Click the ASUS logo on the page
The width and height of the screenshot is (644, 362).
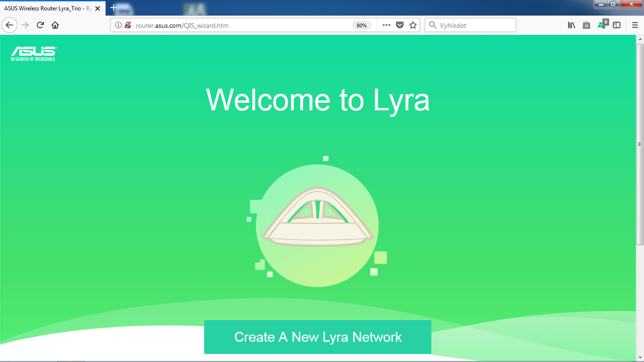tap(33, 53)
